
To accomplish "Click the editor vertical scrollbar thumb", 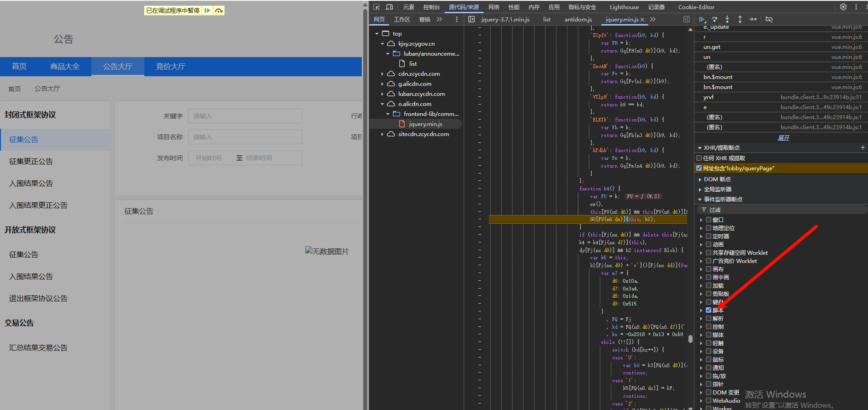I will point(690,339).
